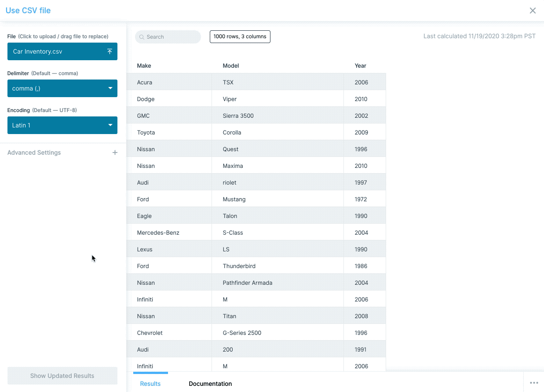544x392 pixels.
Task: Click the Car Inventory.csv file upload button
Action: point(62,51)
